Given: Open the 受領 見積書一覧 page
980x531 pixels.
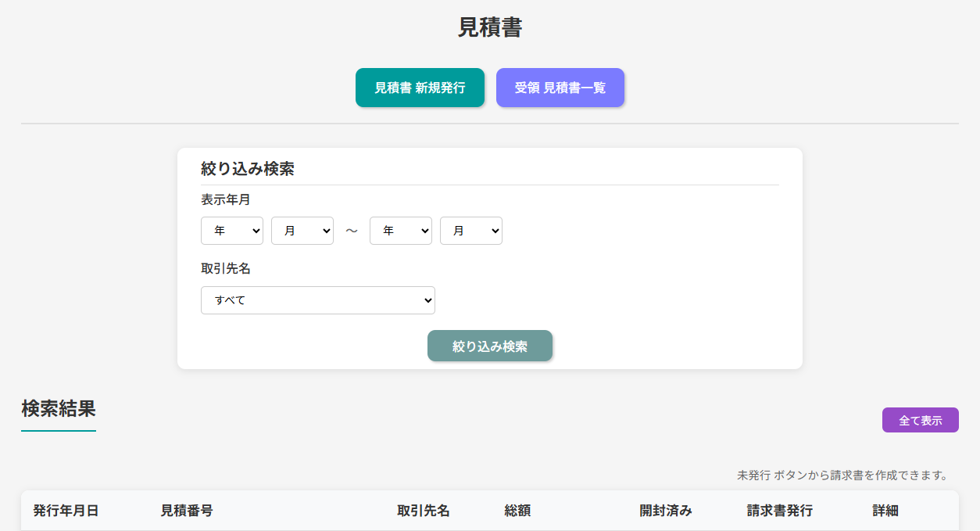Looking at the screenshot, I should [x=560, y=88].
